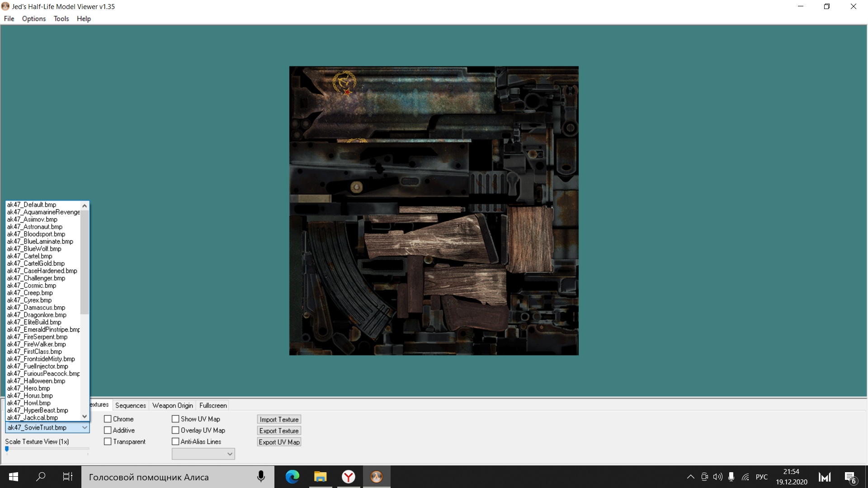The image size is (868, 488).
Task: Select ak47_Creep.bmp texture
Action: (43, 293)
